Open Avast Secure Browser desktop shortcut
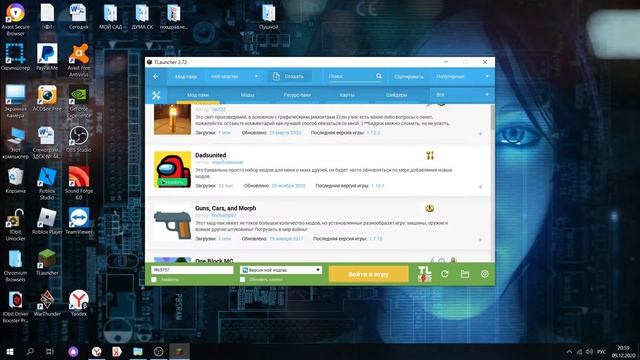The image size is (640, 360). [x=16, y=20]
